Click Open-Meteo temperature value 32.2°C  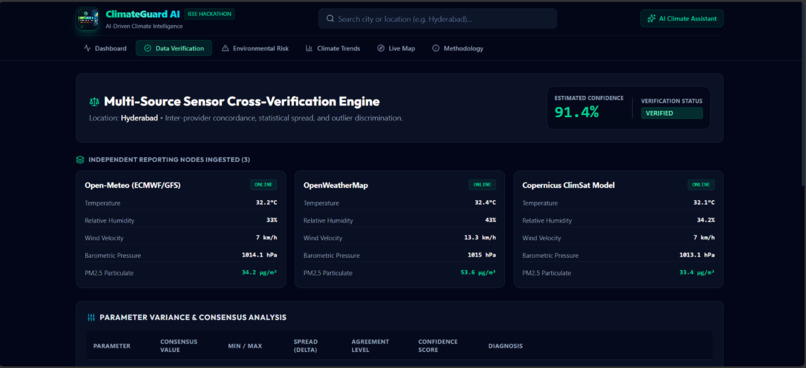point(266,203)
